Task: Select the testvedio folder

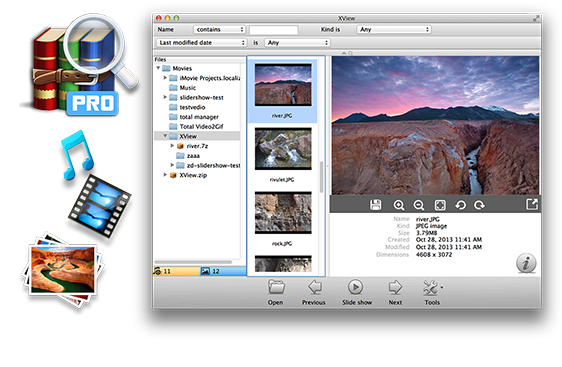Action: (192, 107)
